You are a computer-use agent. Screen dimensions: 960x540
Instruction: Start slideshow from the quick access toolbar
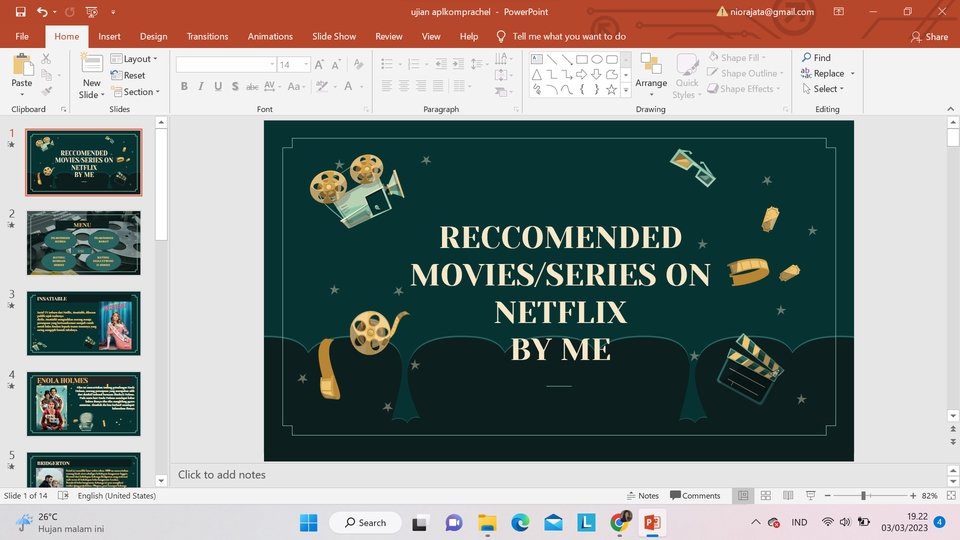92,12
